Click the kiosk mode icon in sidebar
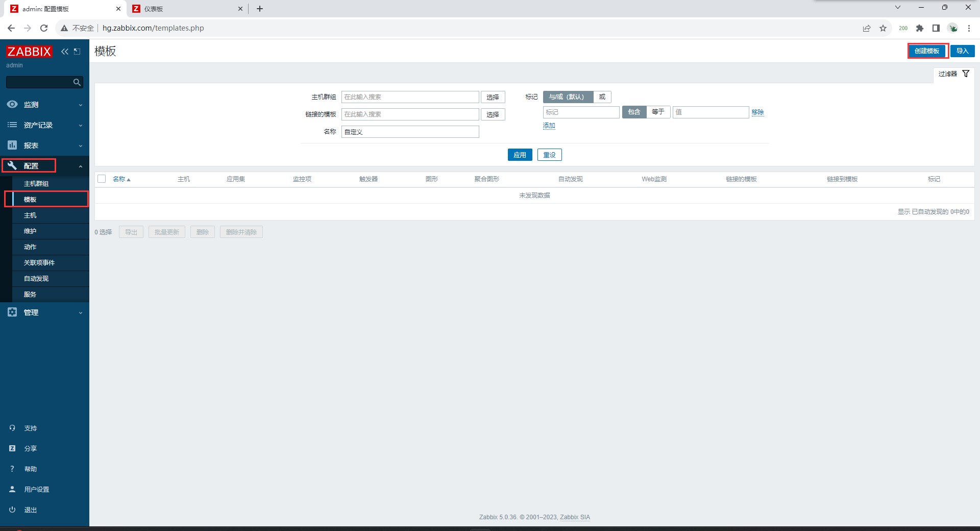 77,52
